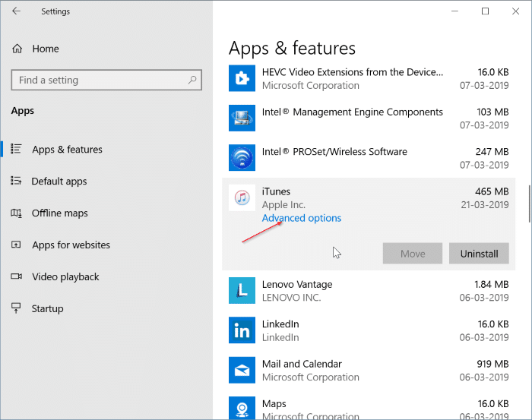Click the iTunes app name

click(276, 191)
